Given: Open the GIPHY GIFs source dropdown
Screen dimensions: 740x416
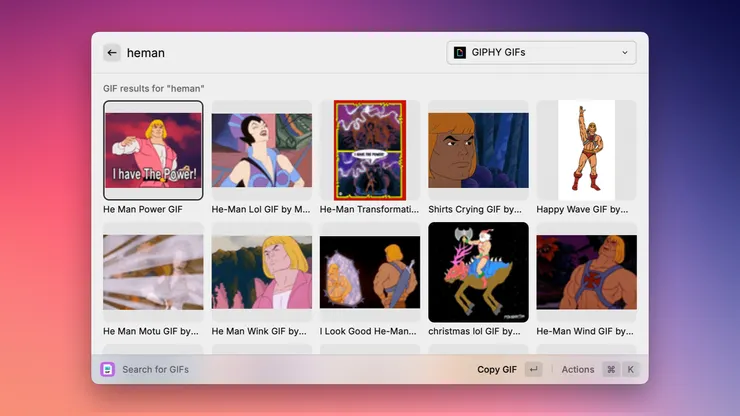Looking at the screenshot, I should (x=541, y=52).
